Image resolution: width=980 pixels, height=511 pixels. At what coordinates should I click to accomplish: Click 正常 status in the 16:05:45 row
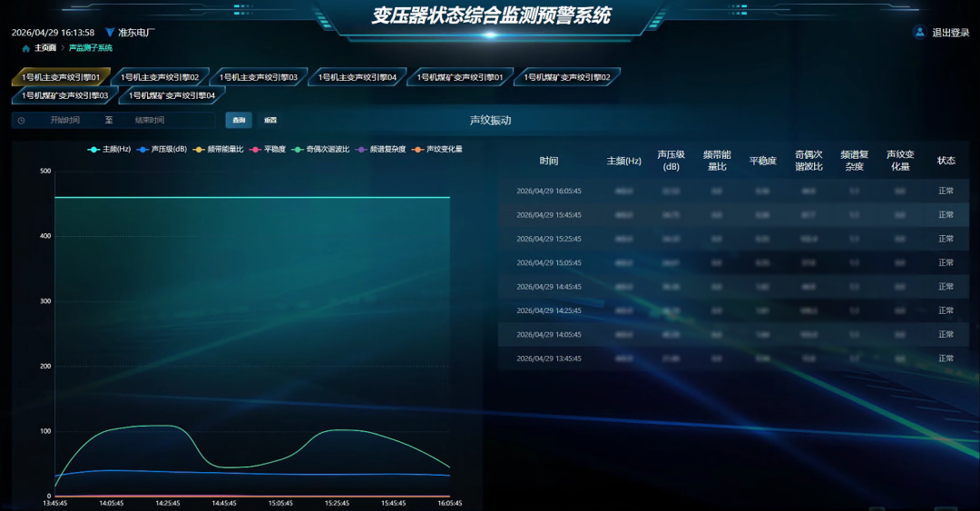tap(946, 191)
